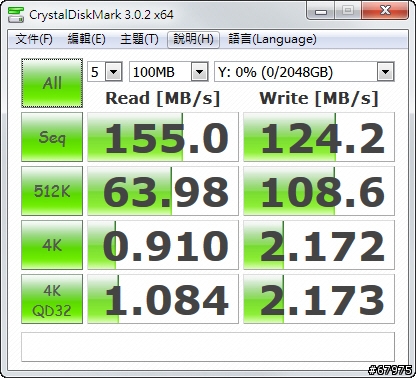Open the 語言(Language) menu
This screenshot has height=378, width=416.
pos(272,39)
